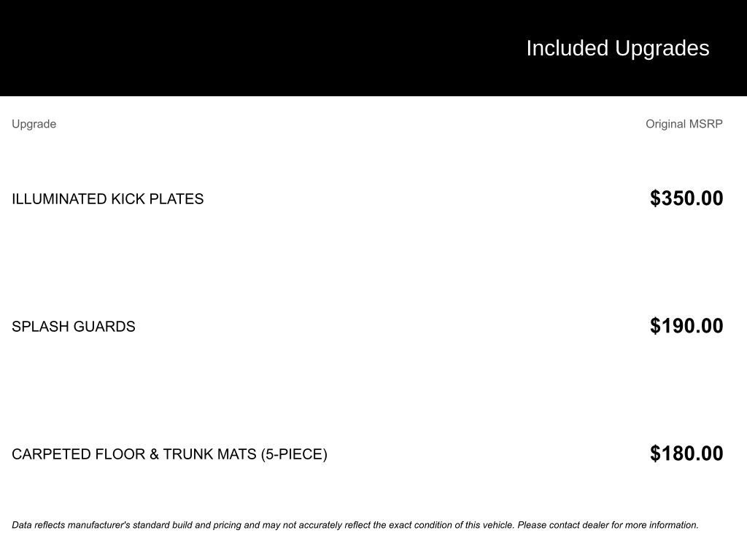Click the Included Upgrades heading
747x560 pixels.
click(617, 48)
